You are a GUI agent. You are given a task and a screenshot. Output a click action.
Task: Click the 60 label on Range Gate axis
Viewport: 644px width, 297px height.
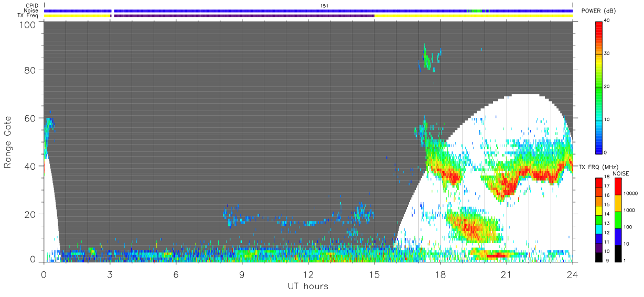(x=30, y=118)
